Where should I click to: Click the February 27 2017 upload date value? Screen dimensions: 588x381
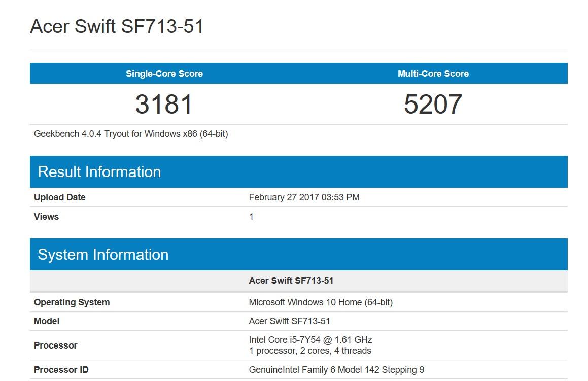pyautogui.click(x=304, y=197)
